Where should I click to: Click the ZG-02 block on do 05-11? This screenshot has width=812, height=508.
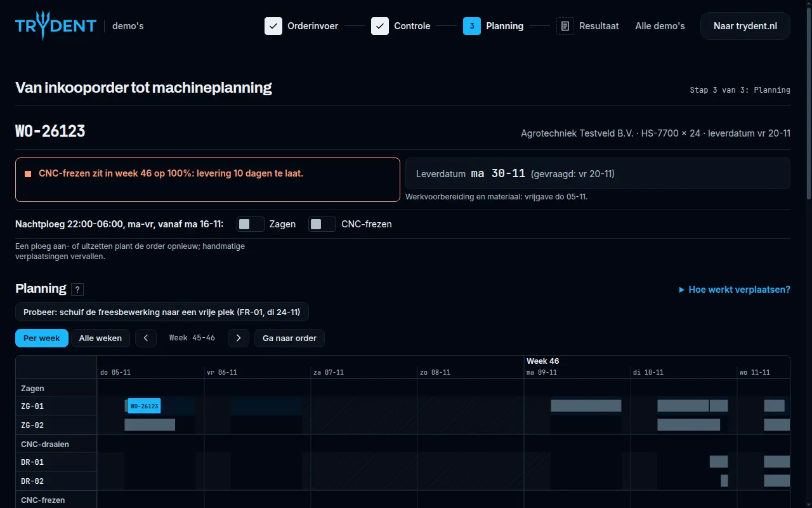150,425
